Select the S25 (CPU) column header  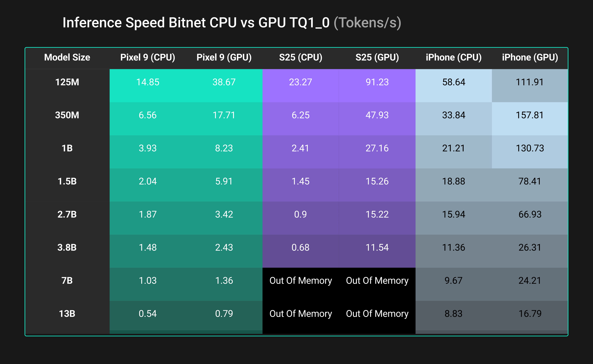tap(301, 58)
